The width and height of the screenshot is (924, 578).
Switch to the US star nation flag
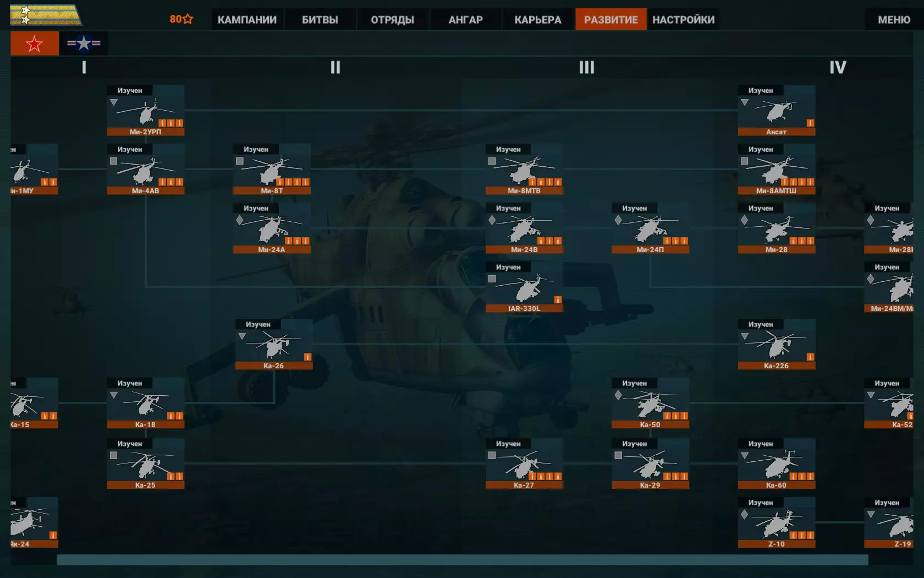(x=84, y=43)
